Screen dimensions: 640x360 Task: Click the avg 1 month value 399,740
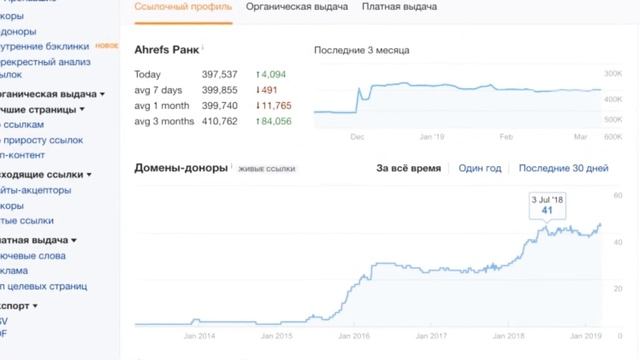coord(220,106)
